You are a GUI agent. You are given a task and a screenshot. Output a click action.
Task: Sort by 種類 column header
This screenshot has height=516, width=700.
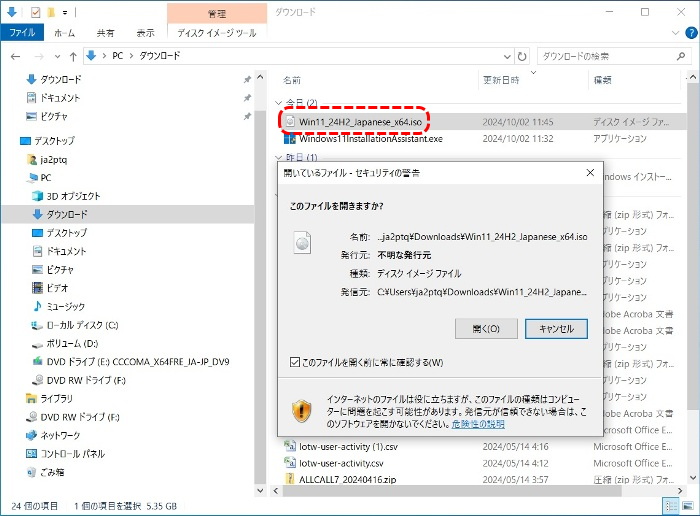602,80
